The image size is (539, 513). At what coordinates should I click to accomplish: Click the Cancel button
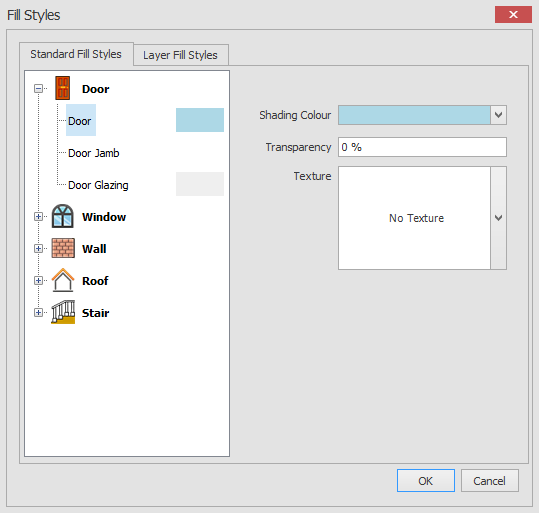[490, 481]
